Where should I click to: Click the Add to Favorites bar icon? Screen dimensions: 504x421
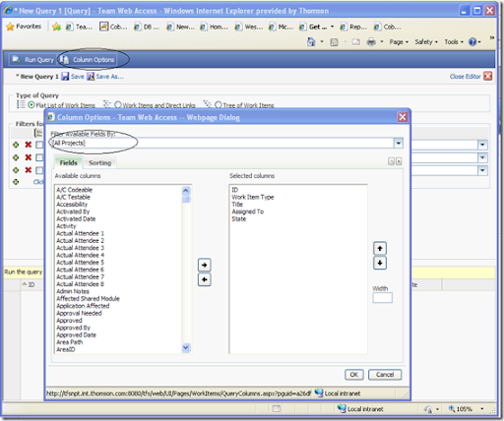(56, 27)
